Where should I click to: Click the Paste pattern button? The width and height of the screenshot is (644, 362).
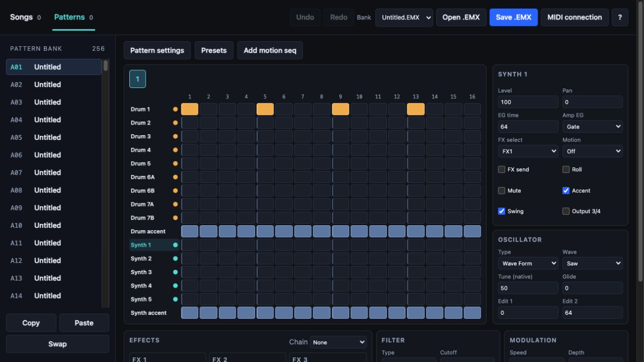(x=84, y=323)
